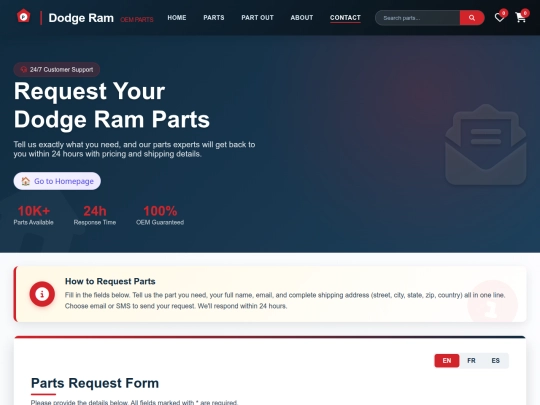
Task: Click the red search magnifier button
Action: point(472,18)
